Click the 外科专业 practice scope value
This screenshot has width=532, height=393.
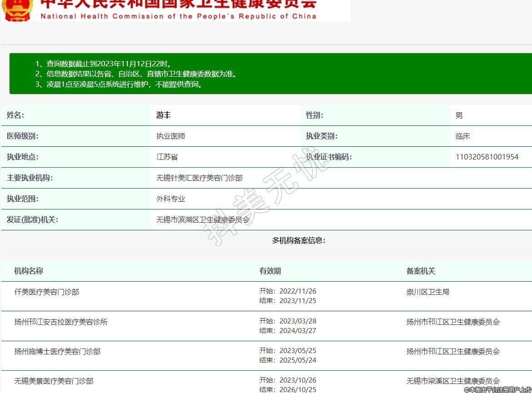pos(171,199)
